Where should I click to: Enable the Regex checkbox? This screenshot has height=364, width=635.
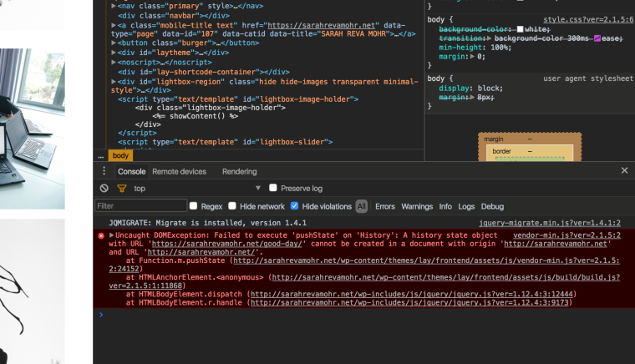tap(194, 206)
